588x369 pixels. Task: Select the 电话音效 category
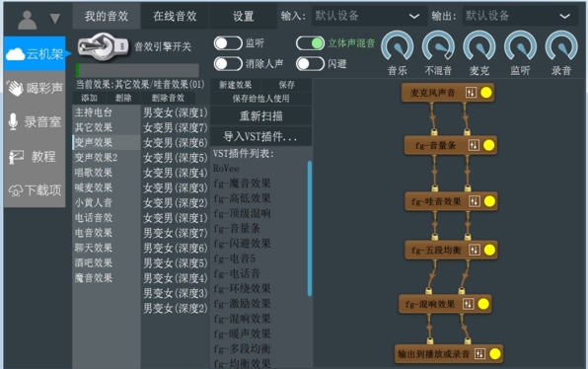[x=107, y=217]
